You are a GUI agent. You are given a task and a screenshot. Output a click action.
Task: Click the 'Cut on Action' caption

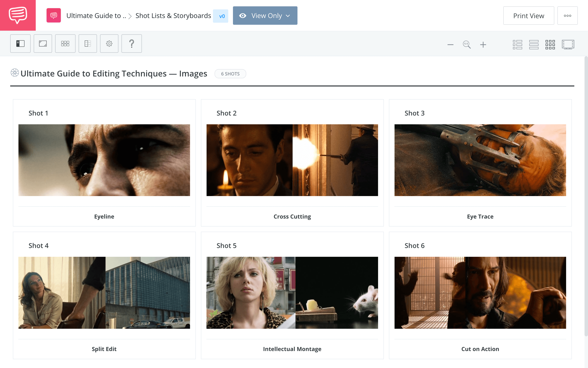click(480, 349)
